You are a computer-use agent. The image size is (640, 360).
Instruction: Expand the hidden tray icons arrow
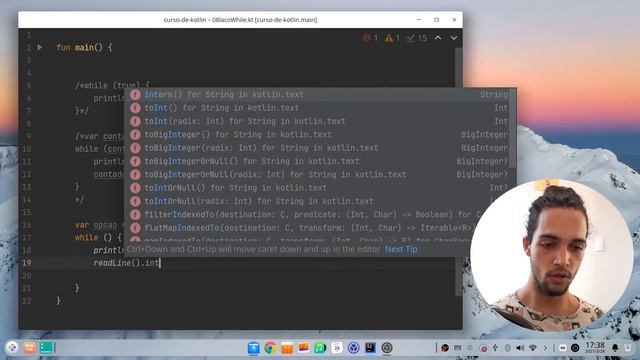(x=545, y=348)
